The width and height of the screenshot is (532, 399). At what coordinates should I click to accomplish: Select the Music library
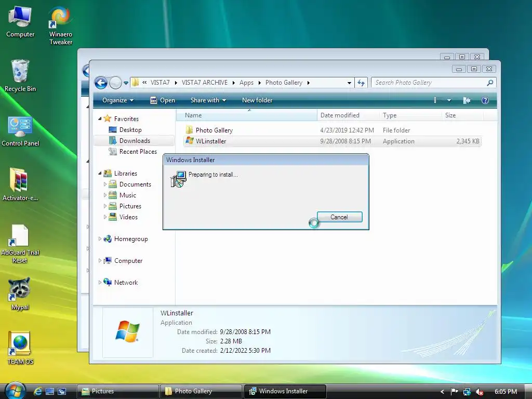(x=128, y=195)
